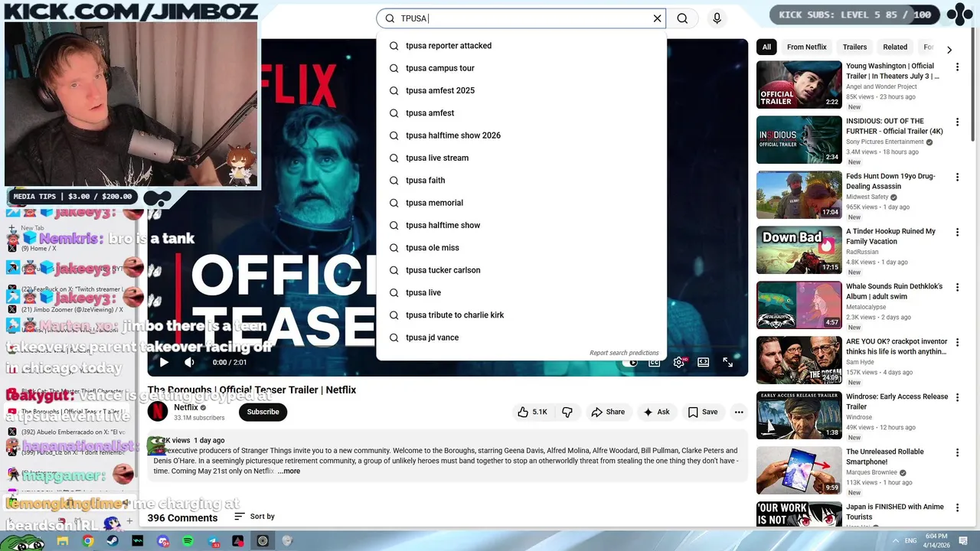
Task: Select the Trailers filter chip
Action: point(854,47)
